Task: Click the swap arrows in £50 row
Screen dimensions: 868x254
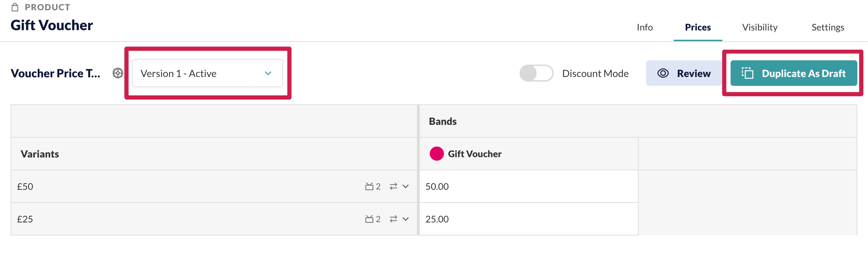Action: (394, 186)
